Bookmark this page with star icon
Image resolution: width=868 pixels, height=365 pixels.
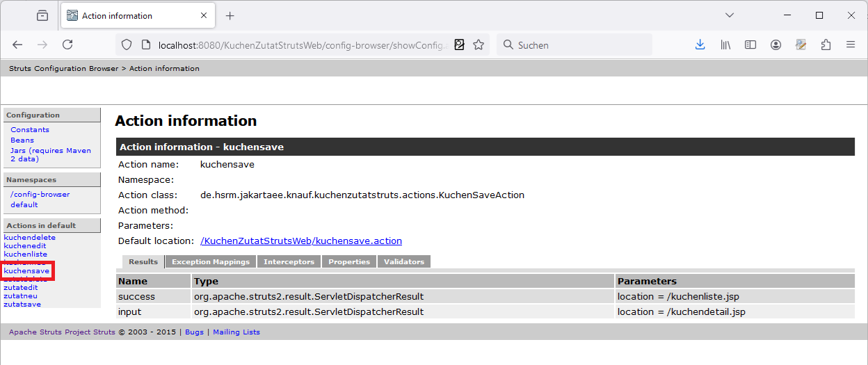point(479,44)
